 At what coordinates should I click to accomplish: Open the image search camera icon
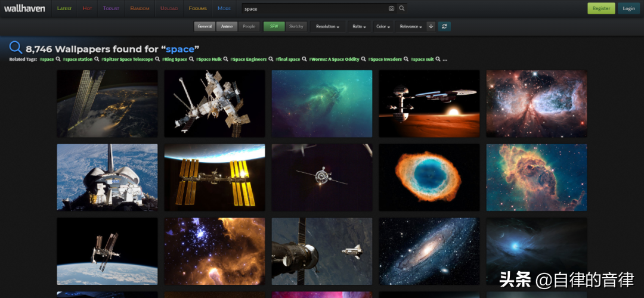[391, 8]
